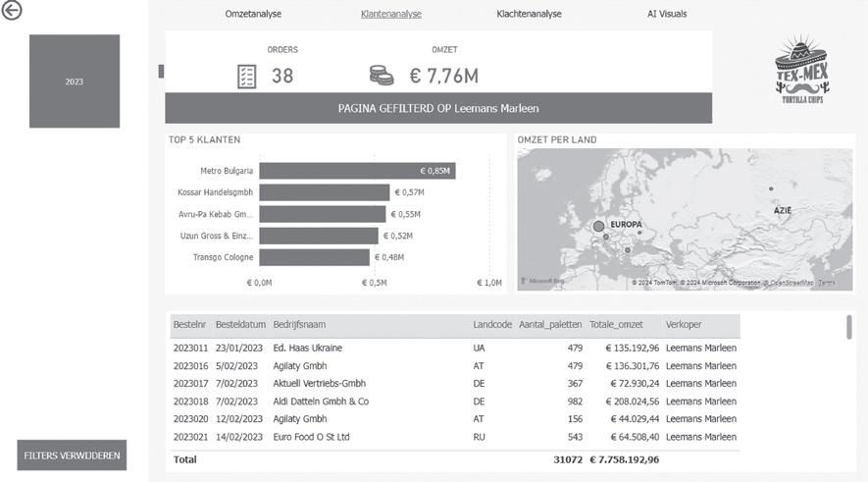Sort by the Bestelnr column header

click(189, 325)
